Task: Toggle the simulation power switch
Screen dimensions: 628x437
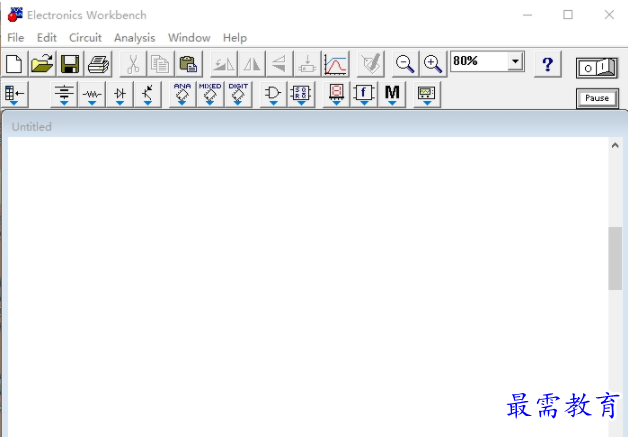Action: (597, 67)
